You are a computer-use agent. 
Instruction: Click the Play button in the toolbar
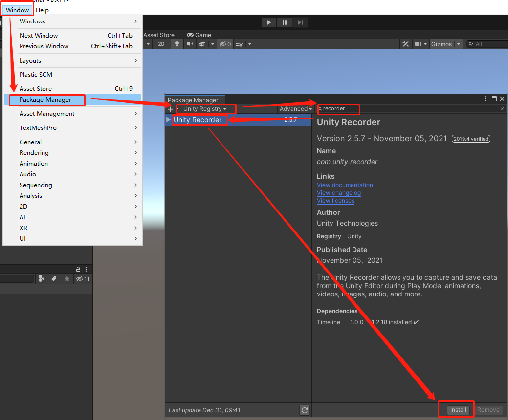click(x=268, y=22)
